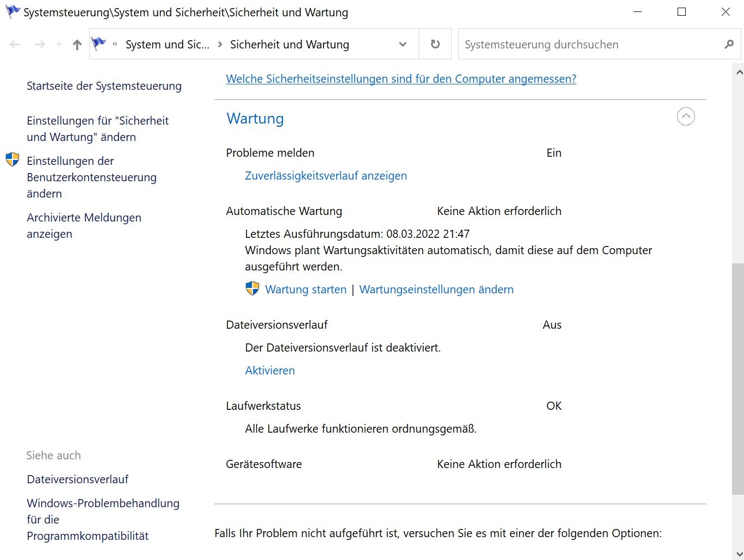This screenshot has height=560, width=744.
Task: Click the Probleme melden label
Action: click(270, 153)
